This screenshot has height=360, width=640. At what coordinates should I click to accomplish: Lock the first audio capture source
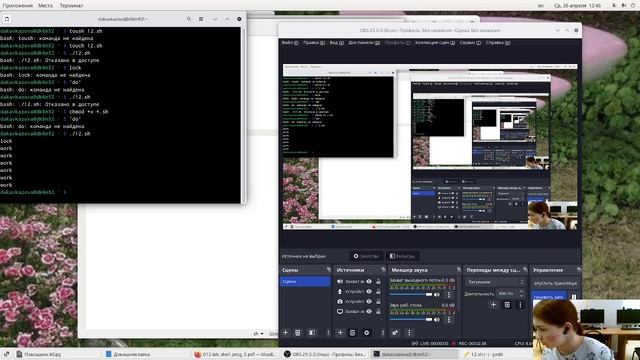point(378,281)
